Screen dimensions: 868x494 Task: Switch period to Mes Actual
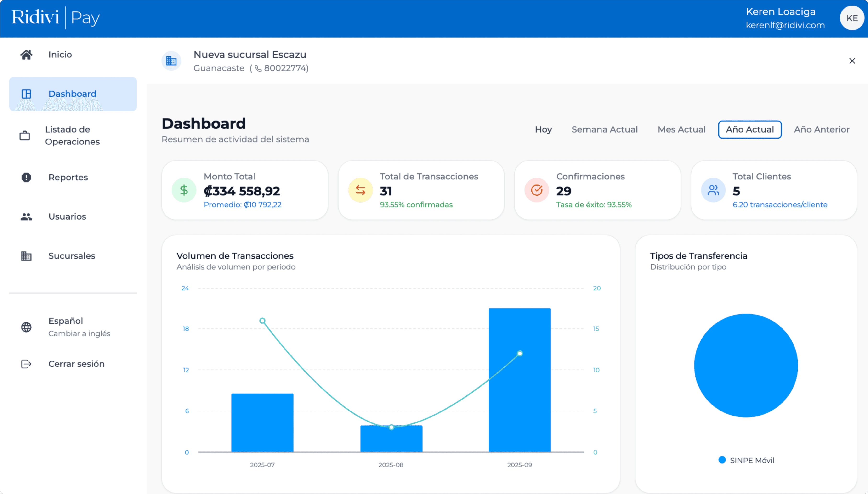click(x=681, y=129)
